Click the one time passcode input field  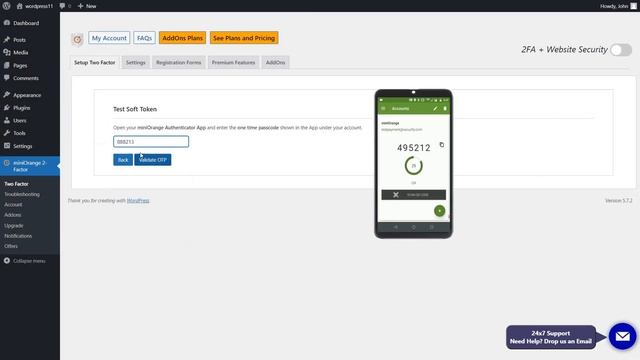151,142
